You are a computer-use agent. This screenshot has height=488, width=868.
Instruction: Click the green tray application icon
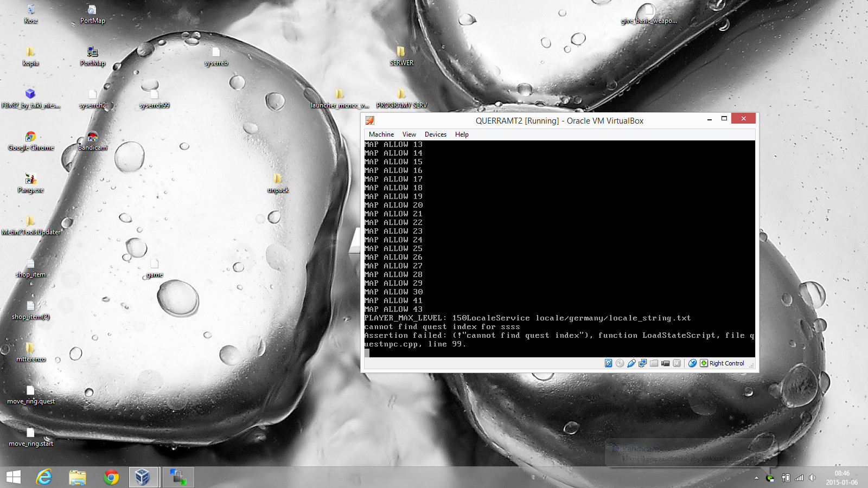coord(770,478)
